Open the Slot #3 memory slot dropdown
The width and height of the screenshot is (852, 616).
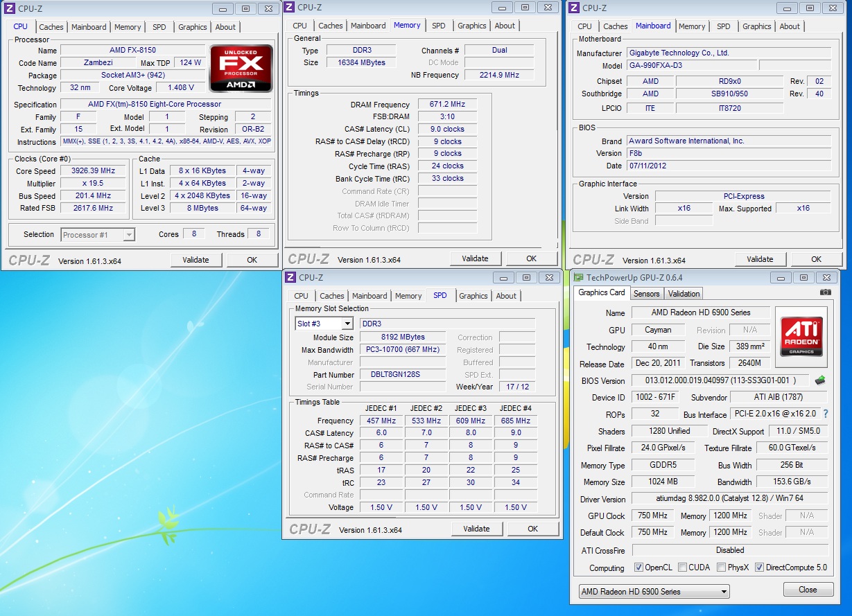pyautogui.click(x=324, y=324)
